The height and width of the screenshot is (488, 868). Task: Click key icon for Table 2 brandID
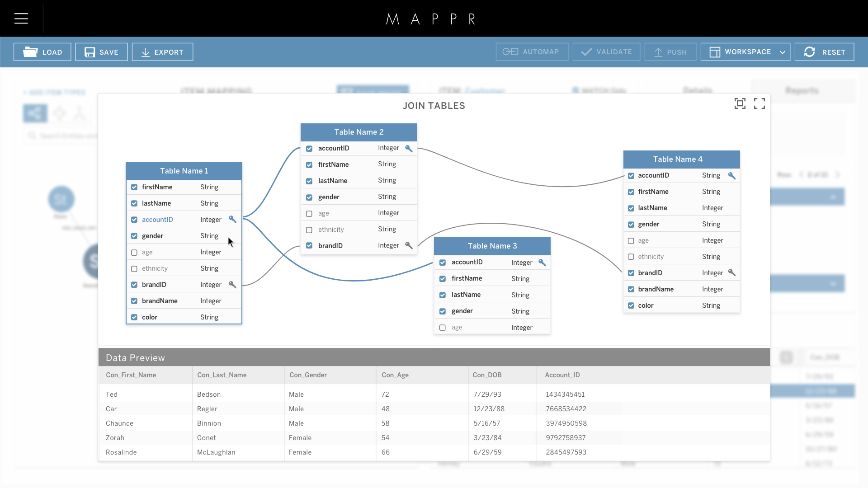[409, 245]
